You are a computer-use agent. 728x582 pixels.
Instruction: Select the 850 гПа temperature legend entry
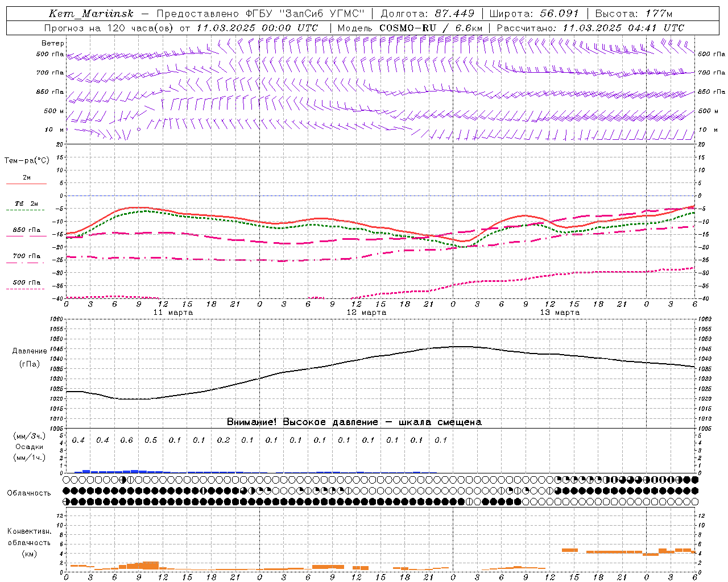[27, 230]
